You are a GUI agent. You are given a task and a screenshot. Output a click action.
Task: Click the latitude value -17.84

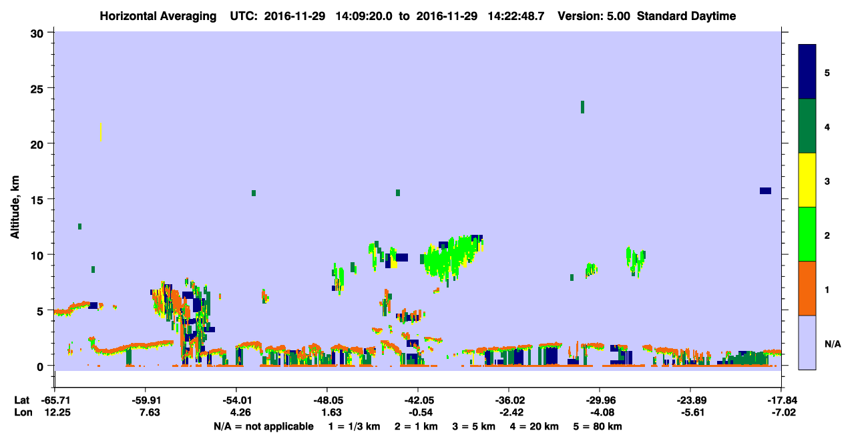click(781, 400)
